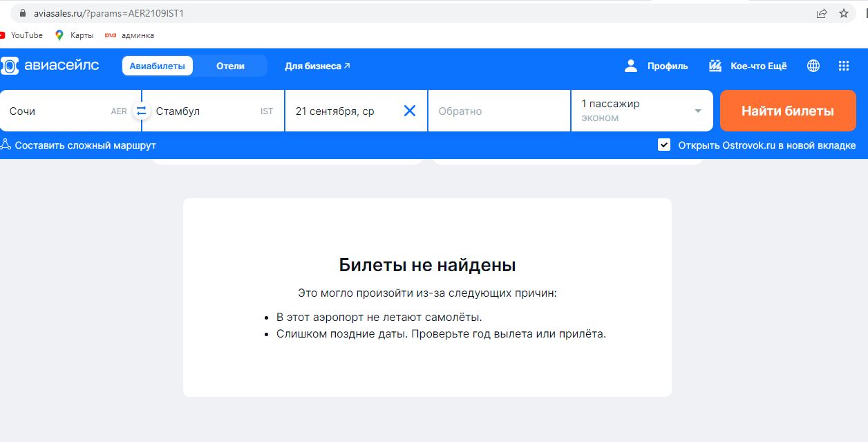
Task: Bookmark page with star icon
Action: coord(843,13)
